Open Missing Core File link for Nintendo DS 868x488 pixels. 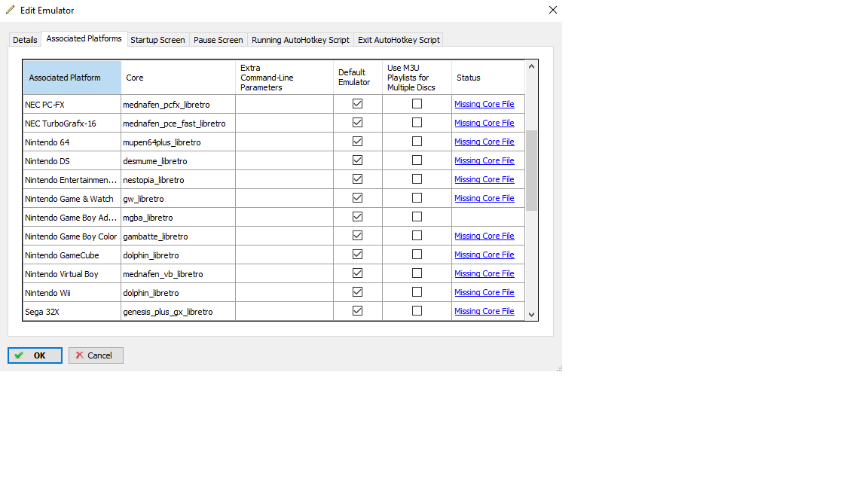click(x=484, y=160)
